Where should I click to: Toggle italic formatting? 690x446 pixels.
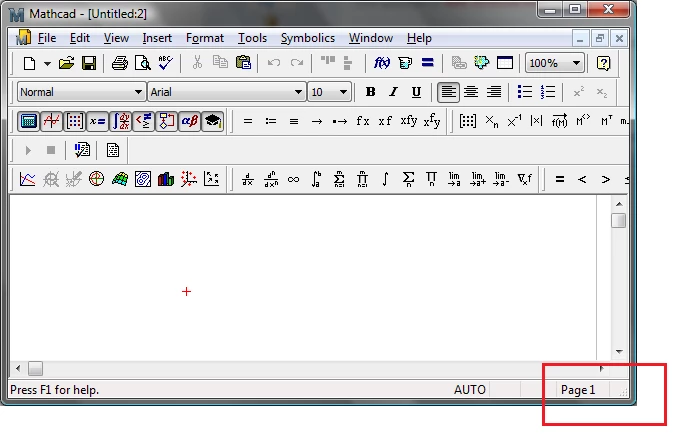coord(393,92)
